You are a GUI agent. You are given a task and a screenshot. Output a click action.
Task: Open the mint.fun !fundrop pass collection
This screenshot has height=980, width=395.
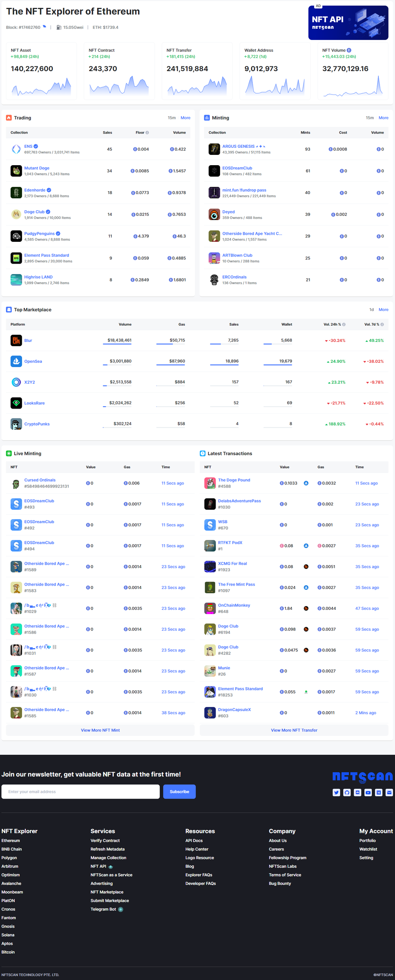click(244, 190)
